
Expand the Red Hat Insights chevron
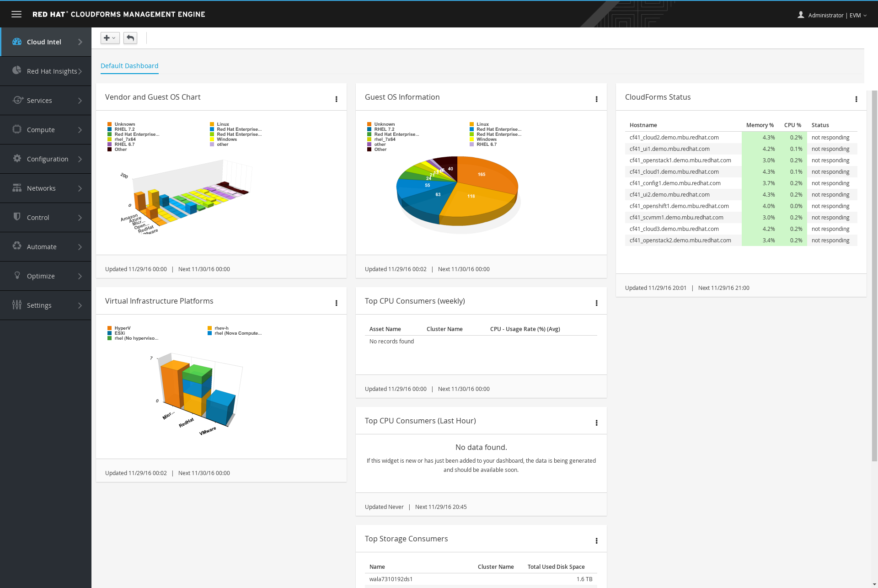pos(80,71)
